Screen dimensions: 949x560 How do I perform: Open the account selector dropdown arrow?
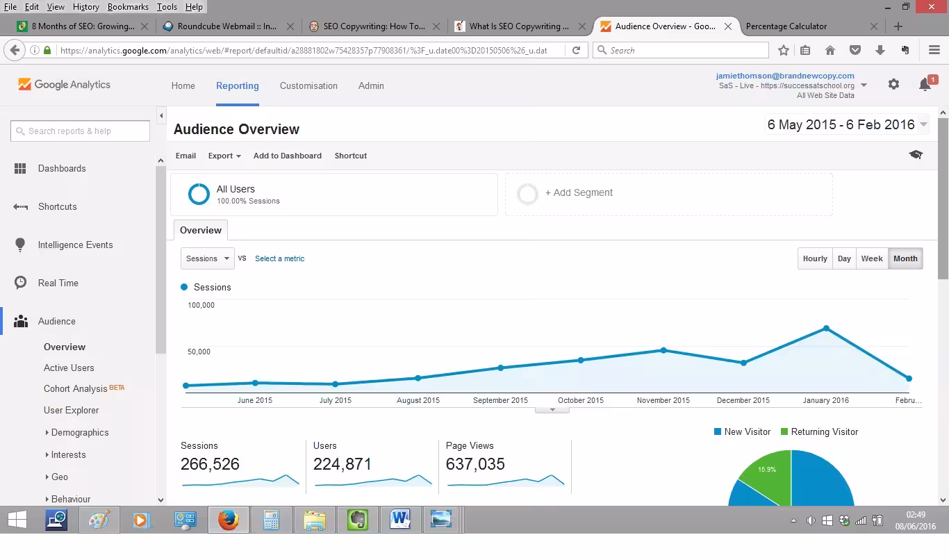[864, 85]
